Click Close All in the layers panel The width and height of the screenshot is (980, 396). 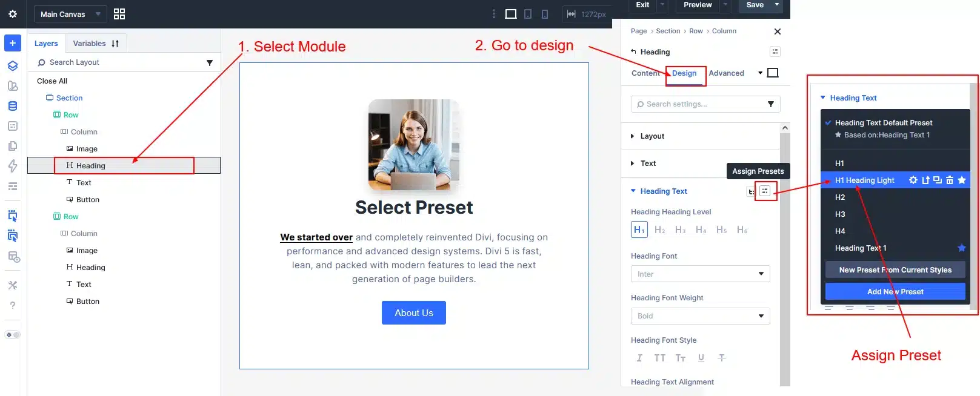coord(52,81)
